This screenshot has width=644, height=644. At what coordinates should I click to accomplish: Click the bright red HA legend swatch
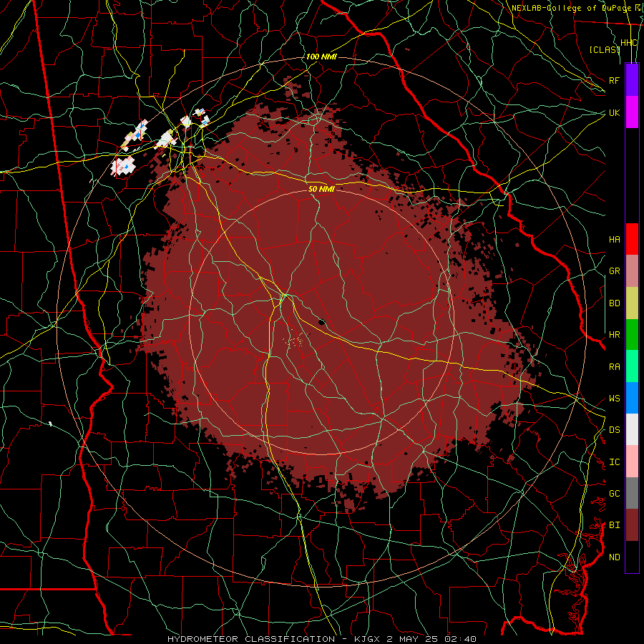[632, 239]
